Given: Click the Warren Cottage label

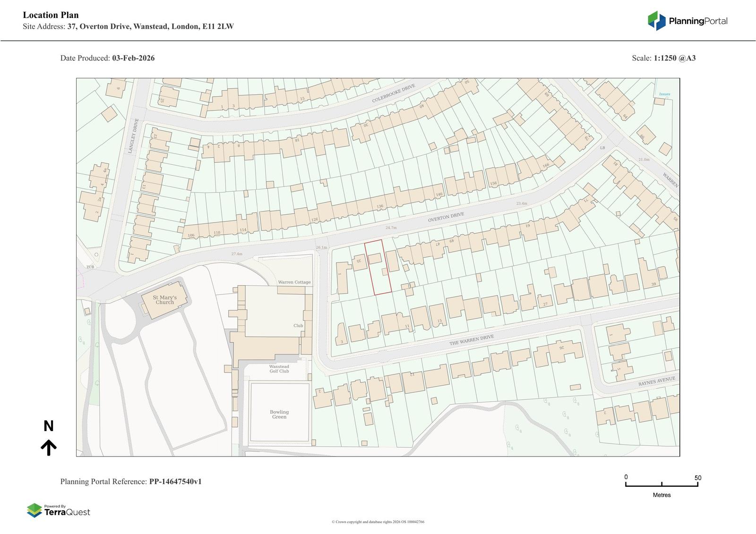Looking at the screenshot, I should [x=294, y=282].
